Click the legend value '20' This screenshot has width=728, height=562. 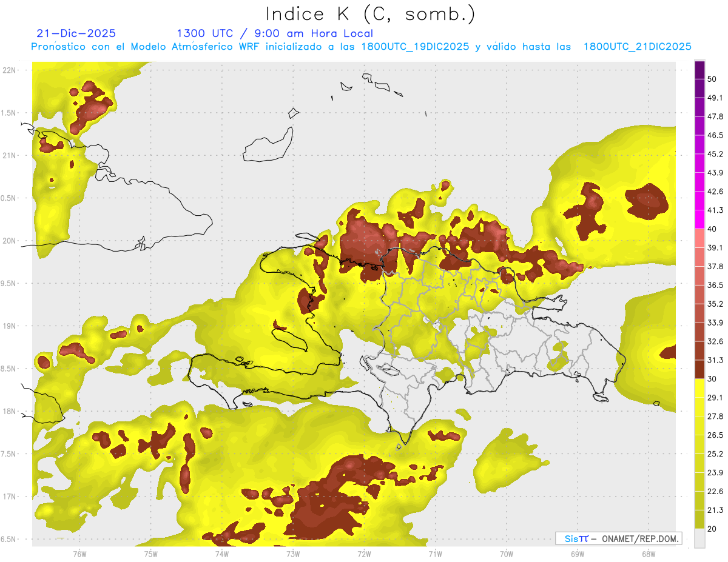click(x=712, y=529)
